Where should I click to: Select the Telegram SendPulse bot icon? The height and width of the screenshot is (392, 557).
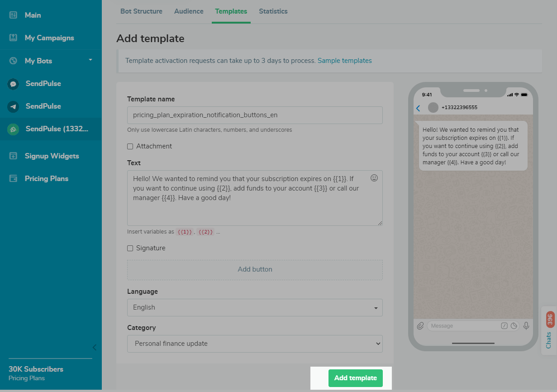[14, 106]
